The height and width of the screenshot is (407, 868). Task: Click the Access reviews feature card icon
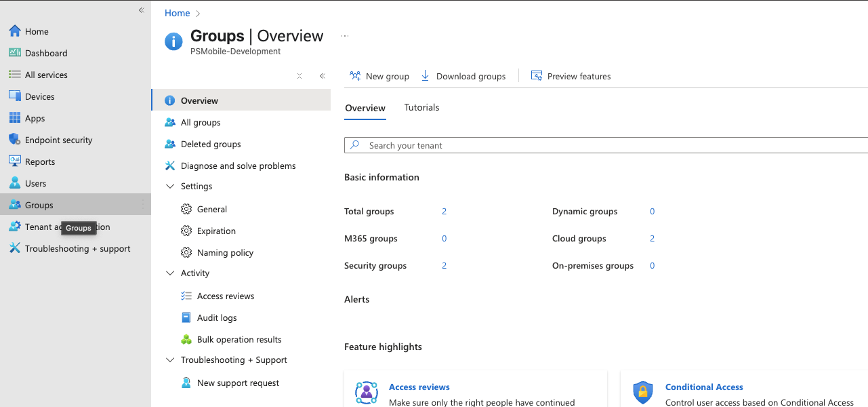pos(367,392)
